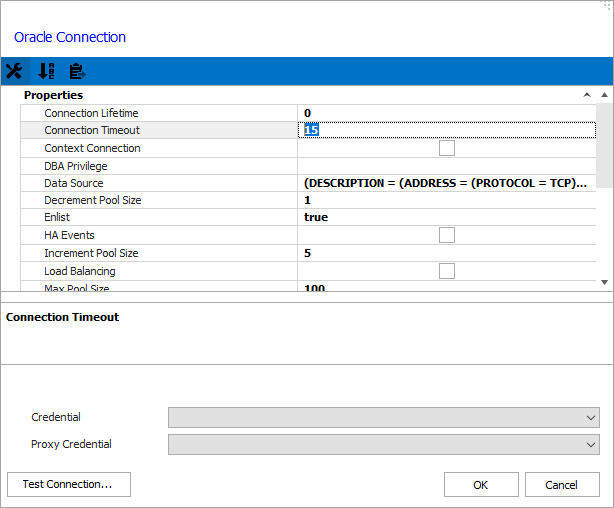The width and height of the screenshot is (614, 508).
Task: Open the Credential dropdown
Action: 384,418
